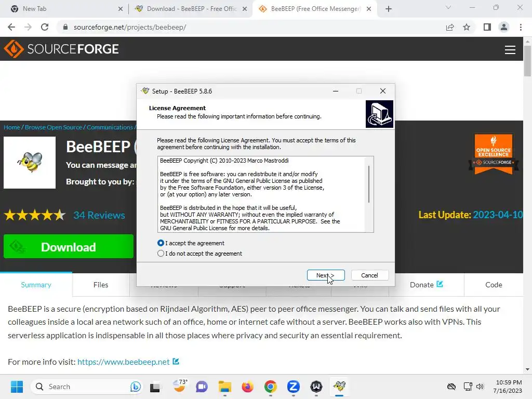Open File Explorer from taskbar

(x=224, y=387)
